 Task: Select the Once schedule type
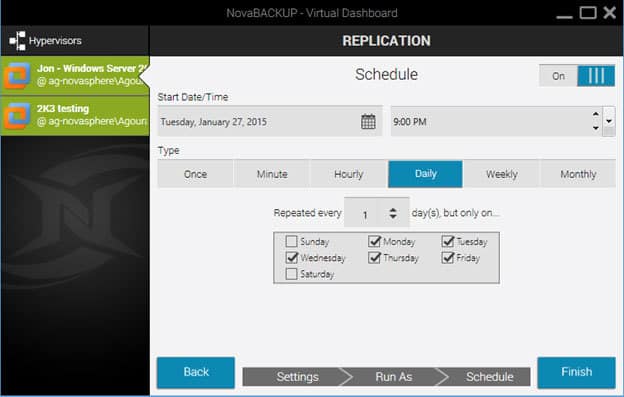click(195, 174)
